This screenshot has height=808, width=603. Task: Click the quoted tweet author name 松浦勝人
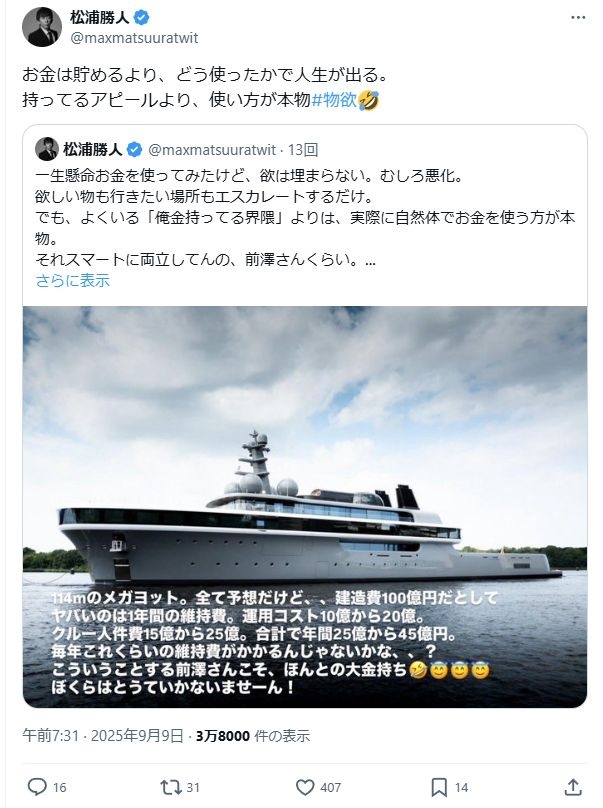(x=92, y=149)
